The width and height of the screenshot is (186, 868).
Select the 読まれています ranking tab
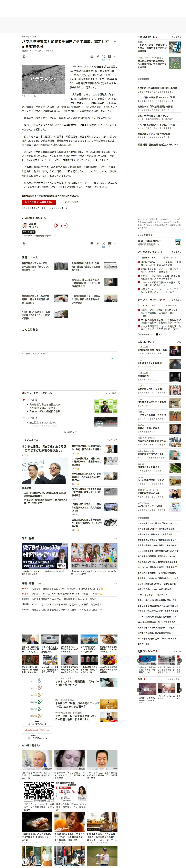pos(148,258)
